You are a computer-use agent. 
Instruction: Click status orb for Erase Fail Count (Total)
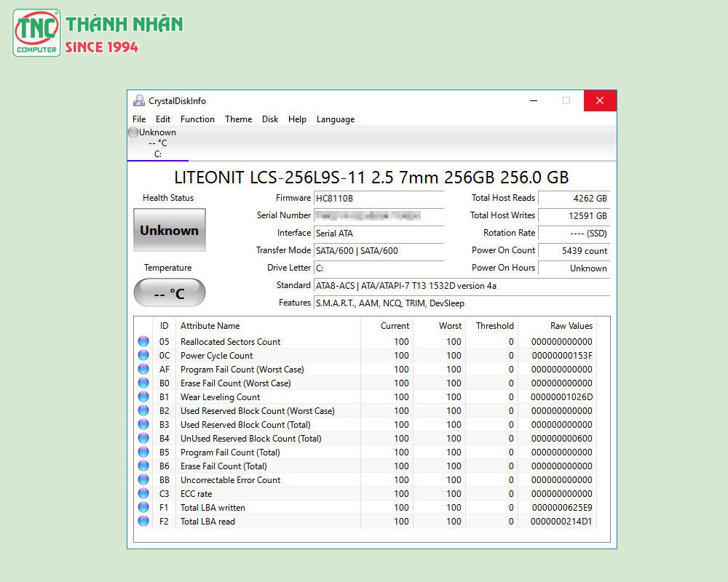[143, 466]
